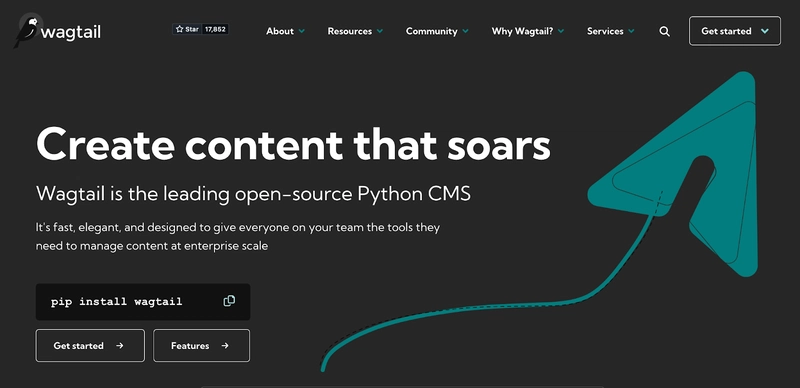Click the GitHub Star button
The image size is (800, 388).
[x=187, y=30]
